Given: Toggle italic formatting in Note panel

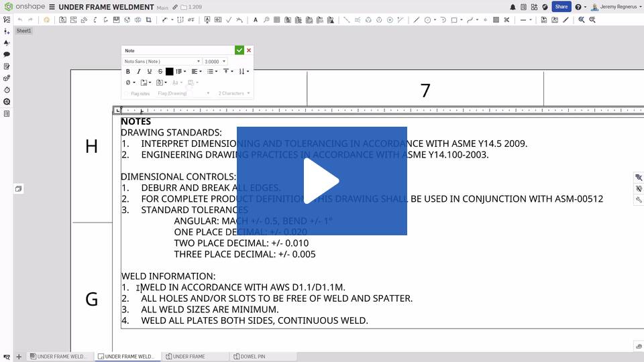Looking at the screenshot, I should point(138,72).
